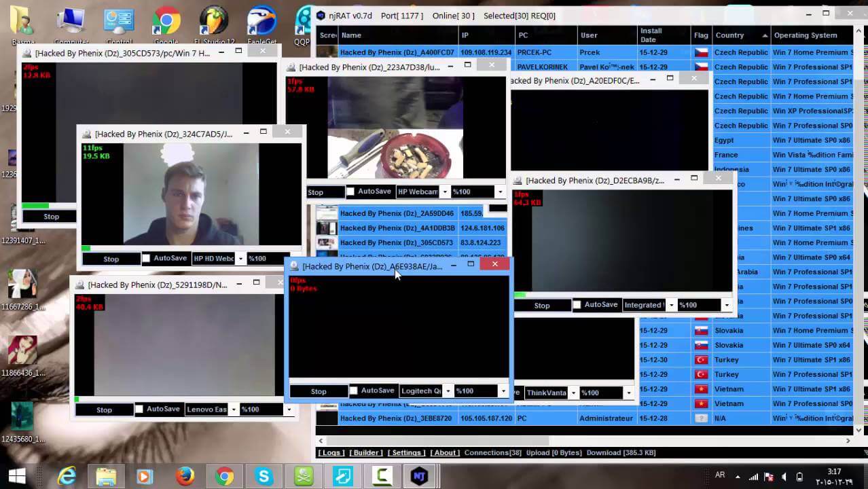
Task: Open Internet Explorer from the taskbar
Action: (x=67, y=476)
